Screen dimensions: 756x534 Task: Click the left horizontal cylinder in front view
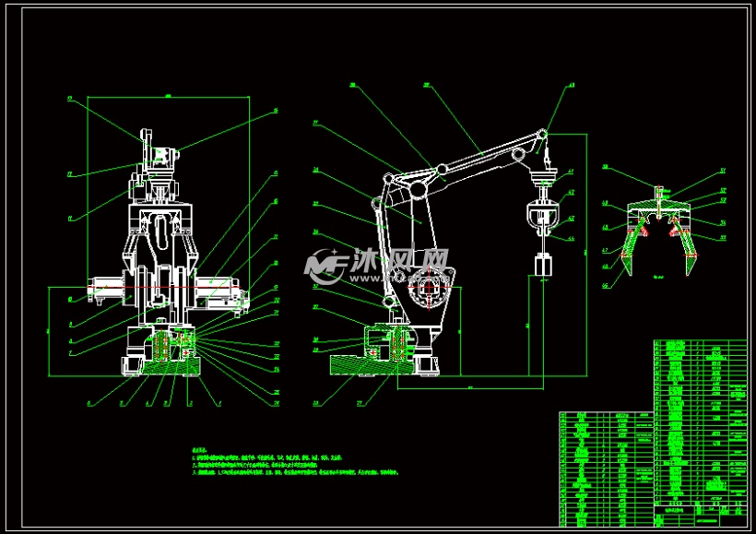[105, 289]
